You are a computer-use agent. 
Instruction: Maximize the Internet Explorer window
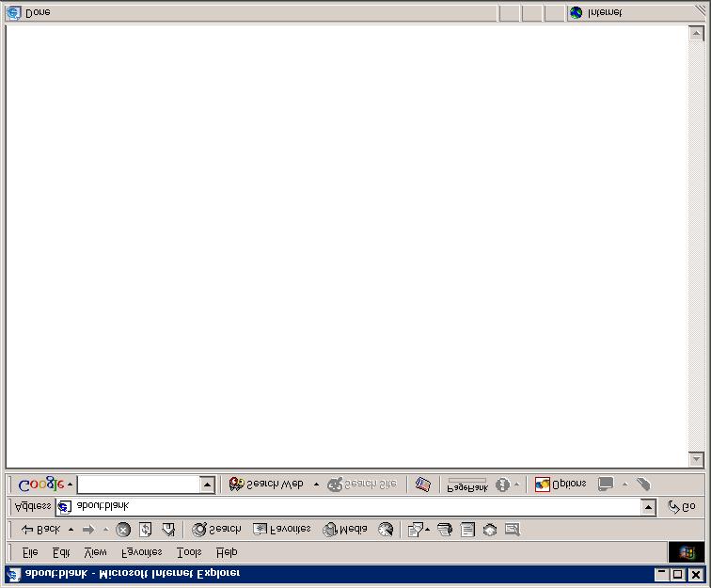click(x=677, y=575)
